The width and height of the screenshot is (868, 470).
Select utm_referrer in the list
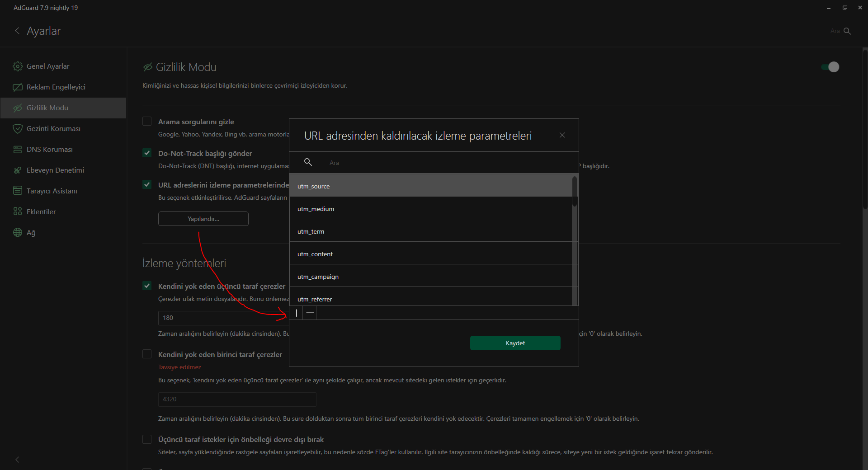click(430, 296)
